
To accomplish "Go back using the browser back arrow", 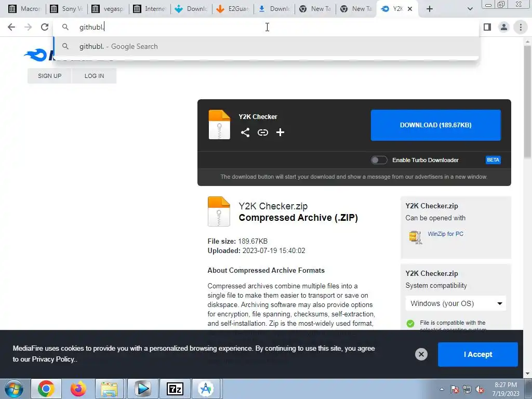I will tap(11, 27).
